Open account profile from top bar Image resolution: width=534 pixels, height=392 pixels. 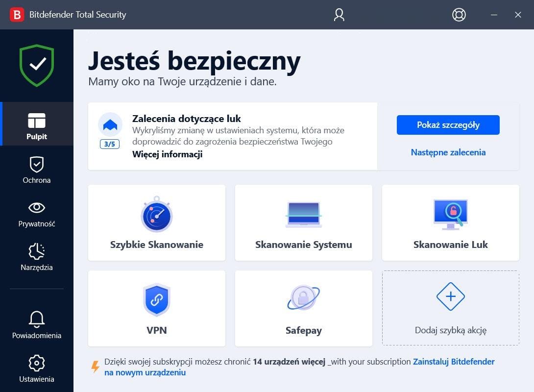(x=339, y=15)
